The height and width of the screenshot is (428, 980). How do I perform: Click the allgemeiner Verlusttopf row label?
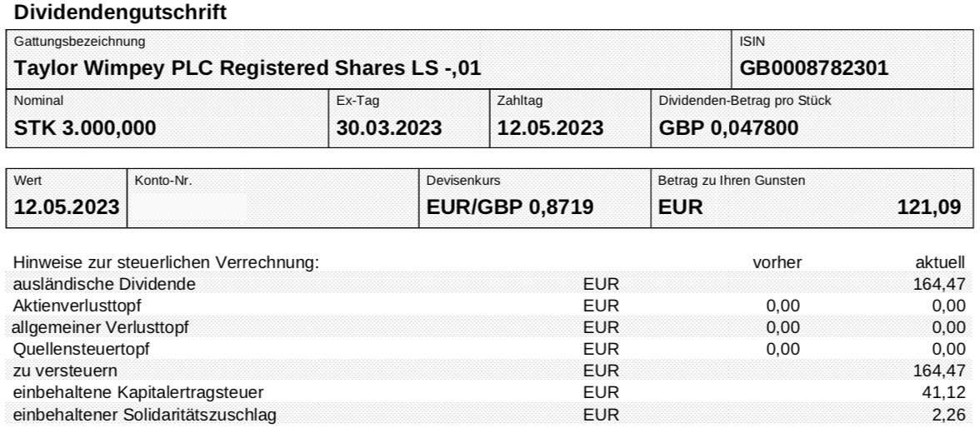(x=101, y=327)
